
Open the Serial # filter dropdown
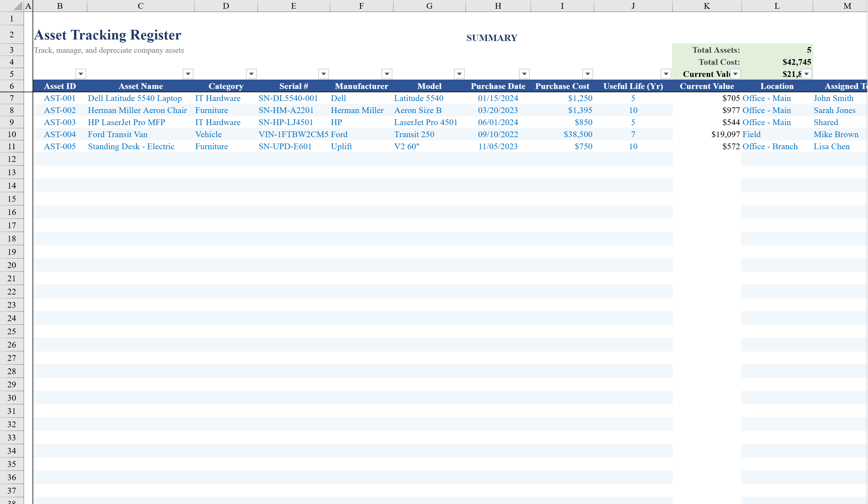tap(323, 73)
